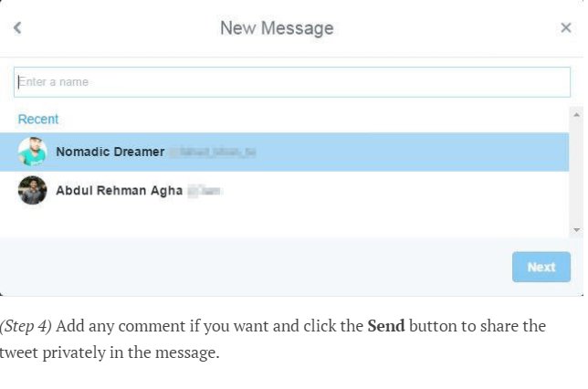
Task: Click the scrollbar up arrow
Action: 575,114
